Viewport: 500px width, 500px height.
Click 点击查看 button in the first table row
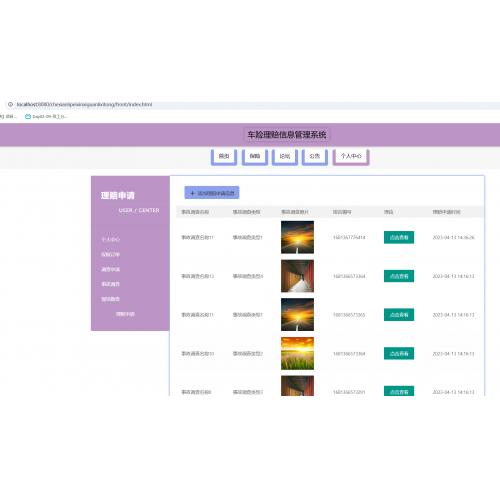coord(399,237)
